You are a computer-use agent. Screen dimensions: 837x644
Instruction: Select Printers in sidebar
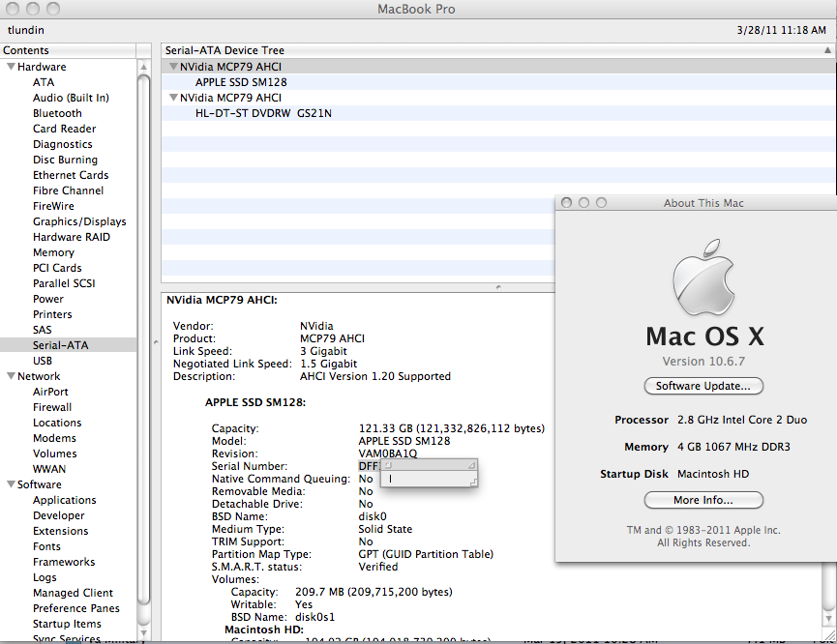click(x=52, y=314)
